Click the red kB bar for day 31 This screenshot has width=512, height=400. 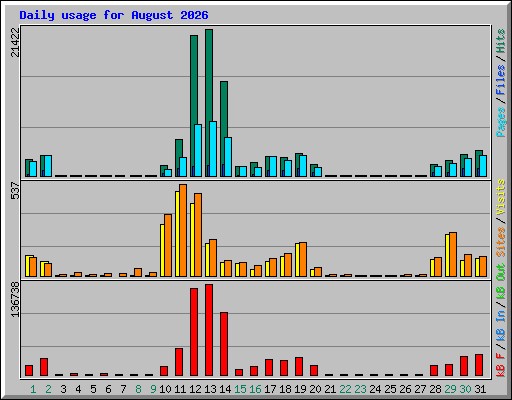pos(479,365)
